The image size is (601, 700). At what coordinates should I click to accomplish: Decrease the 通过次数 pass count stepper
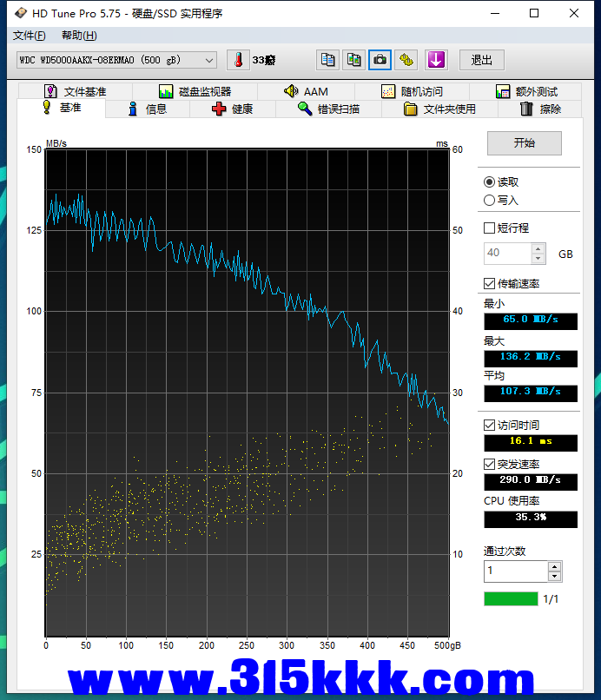(x=555, y=576)
